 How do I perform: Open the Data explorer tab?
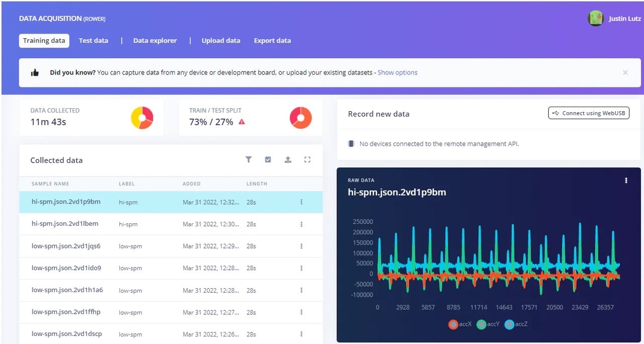(155, 41)
